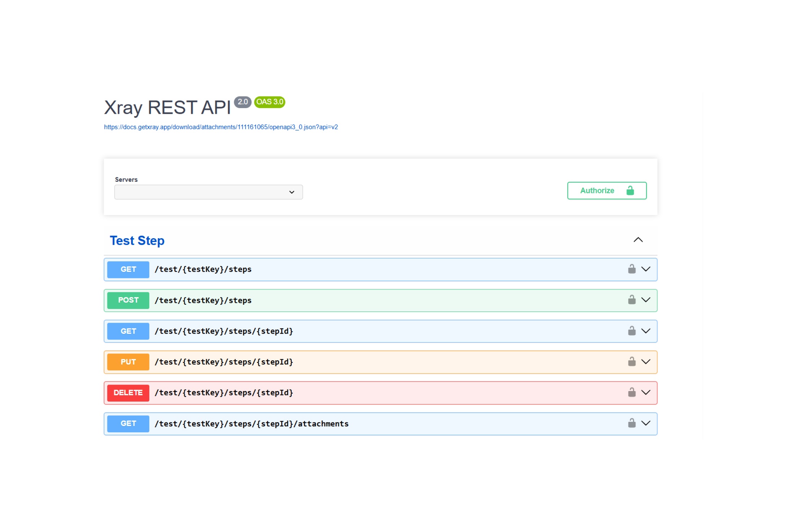
Task: Expand POST /test/{testKey}/steps chevron
Action: tap(646, 300)
